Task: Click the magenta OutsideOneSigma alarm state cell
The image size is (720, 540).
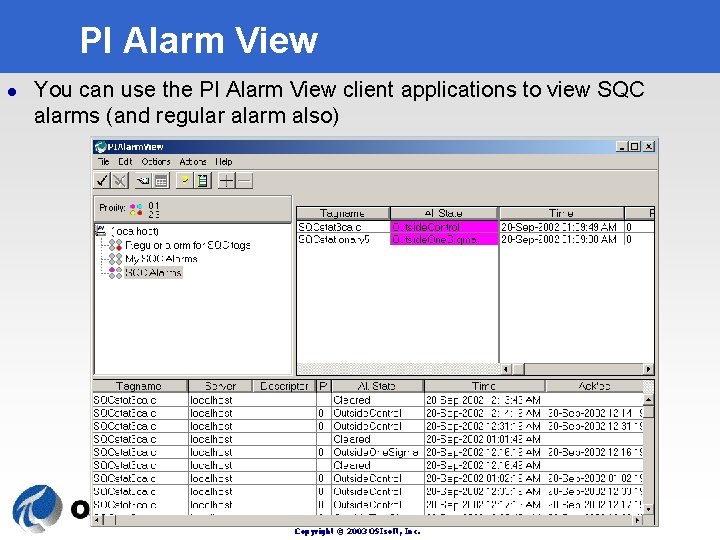Action: coord(444,239)
